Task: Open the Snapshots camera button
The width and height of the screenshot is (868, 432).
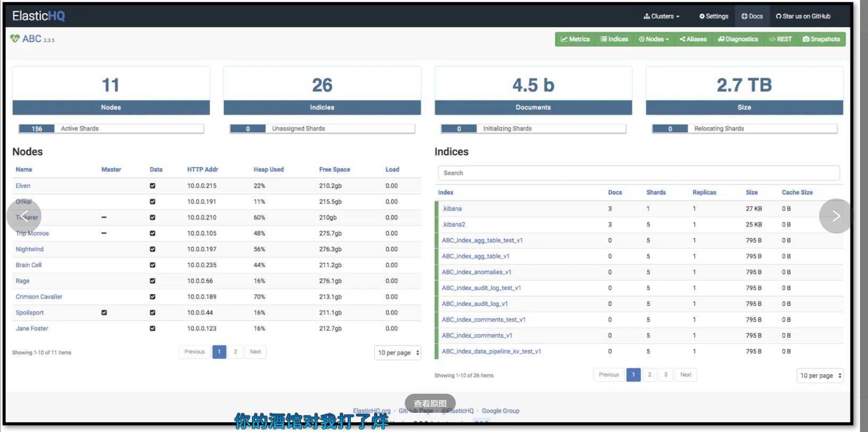Action: pos(821,39)
